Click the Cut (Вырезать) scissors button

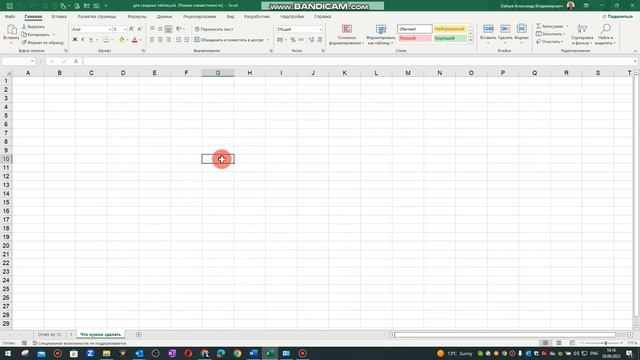click(x=33, y=27)
